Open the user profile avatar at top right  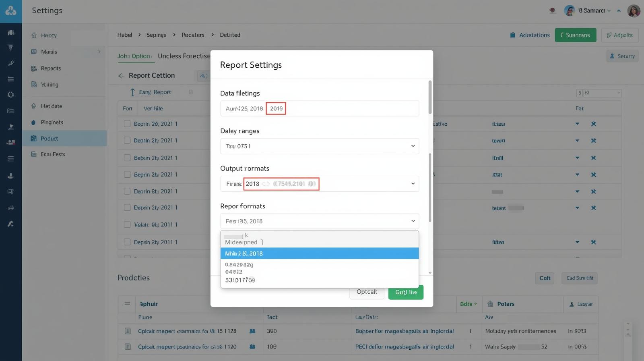click(x=634, y=11)
